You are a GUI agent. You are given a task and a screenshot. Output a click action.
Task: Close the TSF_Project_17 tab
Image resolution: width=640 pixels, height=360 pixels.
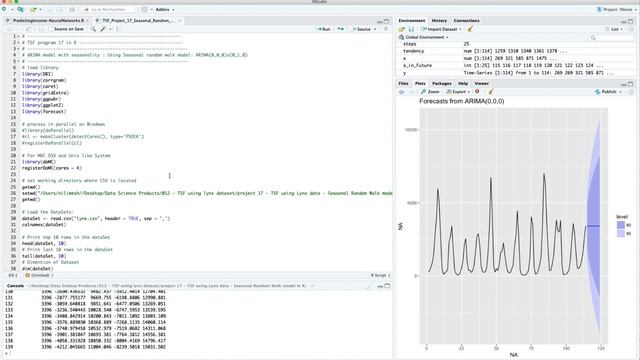179,20
